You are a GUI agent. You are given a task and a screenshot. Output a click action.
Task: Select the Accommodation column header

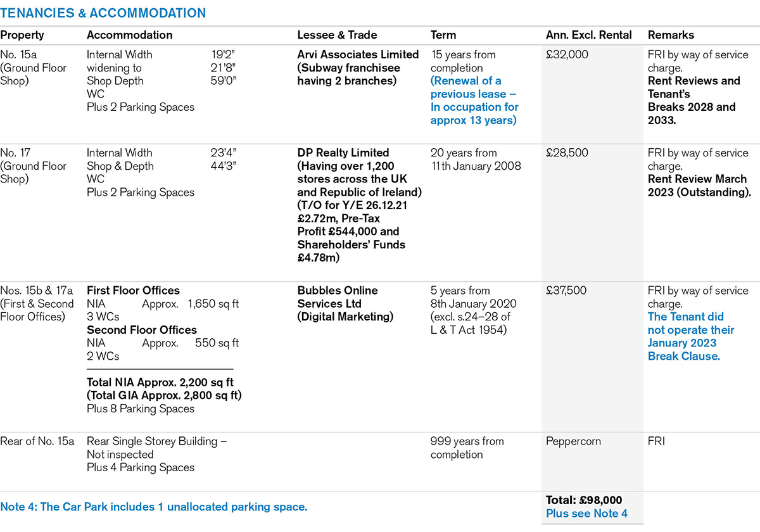129,35
